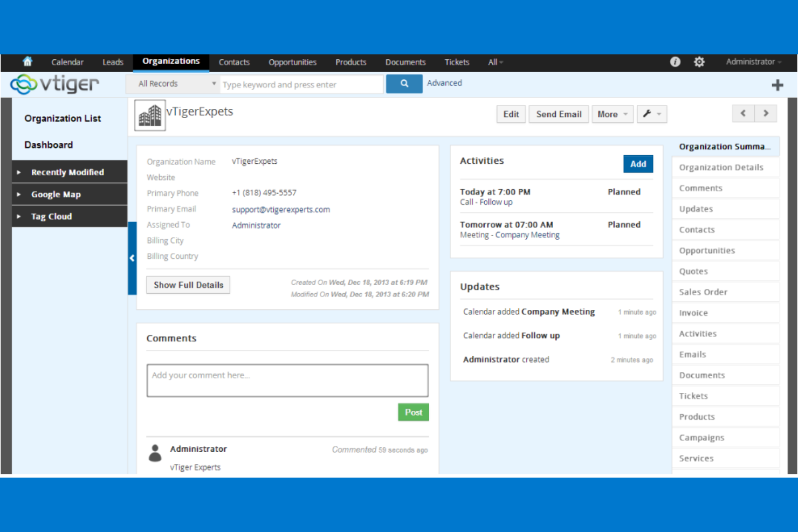Click the organization building image
The width and height of the screenshot is (798, 532).
pos(150,115)
